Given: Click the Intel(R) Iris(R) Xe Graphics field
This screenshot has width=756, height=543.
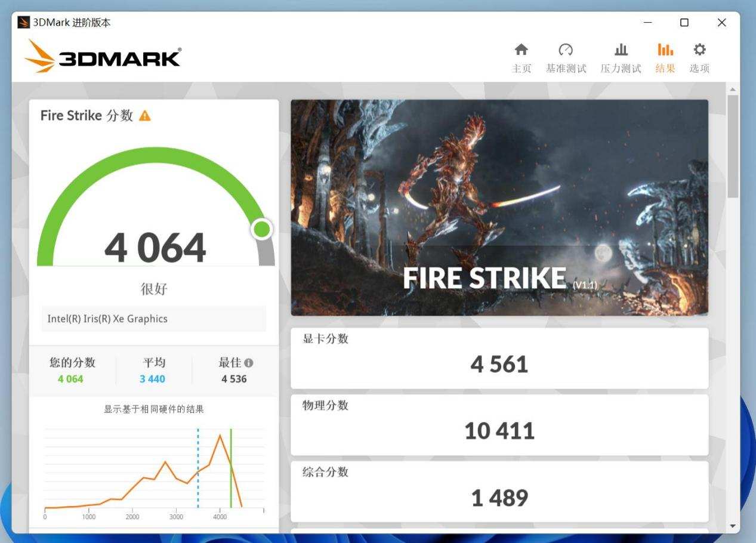Looking at the screenshot, I should pos(153,319).
